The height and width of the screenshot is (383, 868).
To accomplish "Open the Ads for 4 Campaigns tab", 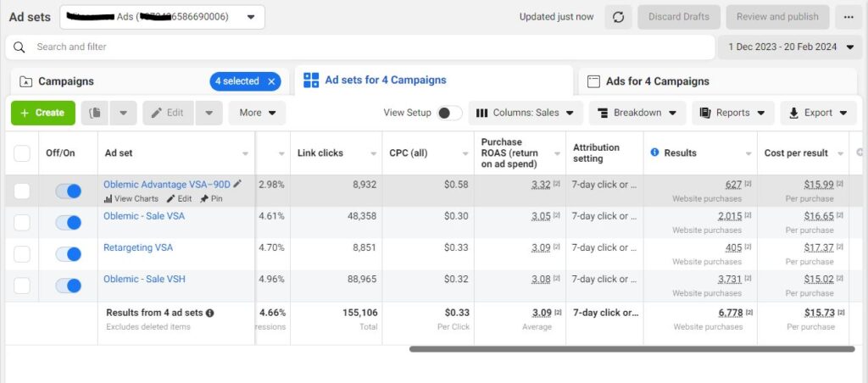I will pos(657,81).
